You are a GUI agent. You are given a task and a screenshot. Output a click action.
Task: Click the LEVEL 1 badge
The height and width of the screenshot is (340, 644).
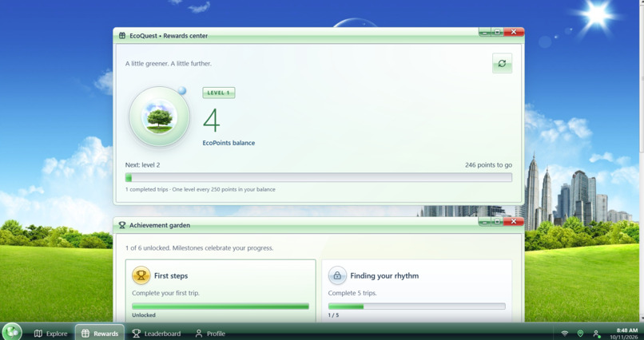click(218, 93)
